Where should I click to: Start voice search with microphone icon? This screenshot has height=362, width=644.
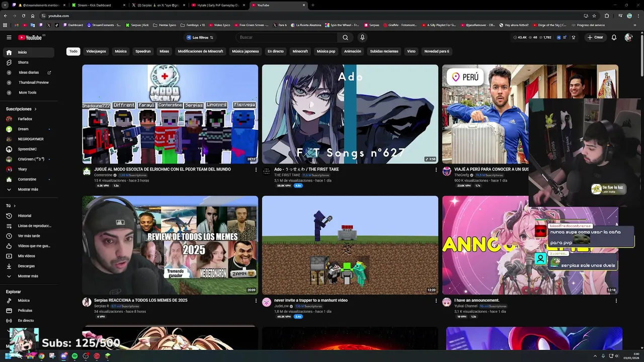pyautogui.click(x=362, y=37)
